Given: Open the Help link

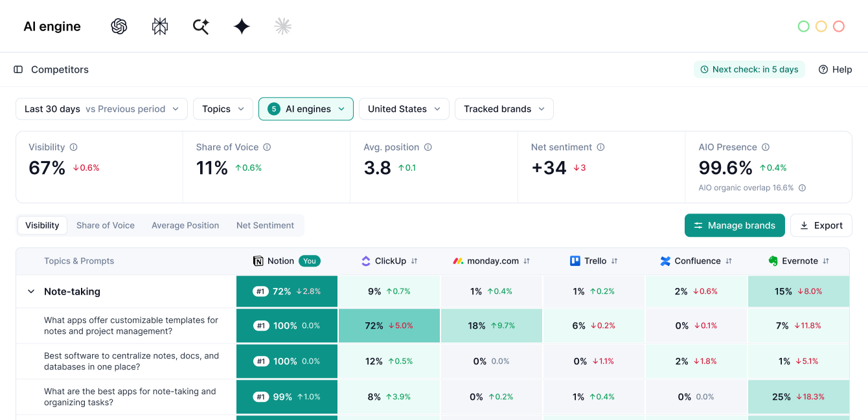Looking at the screenshot, I should [836, 69].
